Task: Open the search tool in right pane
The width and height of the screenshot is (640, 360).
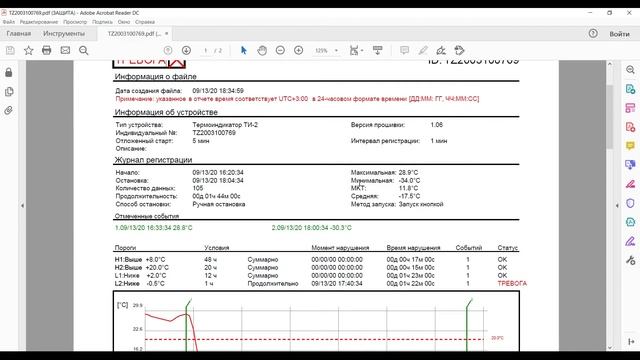Action: click(630, 70)
